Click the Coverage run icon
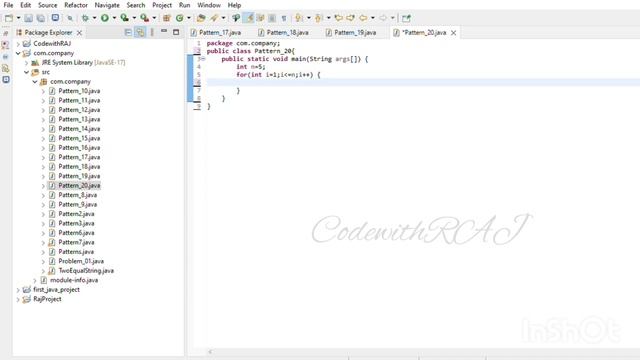The height and width of the screenshot is (360, 640). [x=124, y=18]
